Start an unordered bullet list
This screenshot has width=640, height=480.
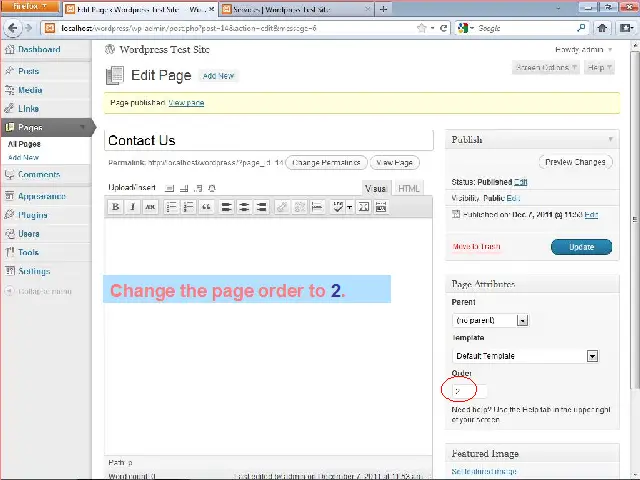pyautogui.click(x=171, y=207)
